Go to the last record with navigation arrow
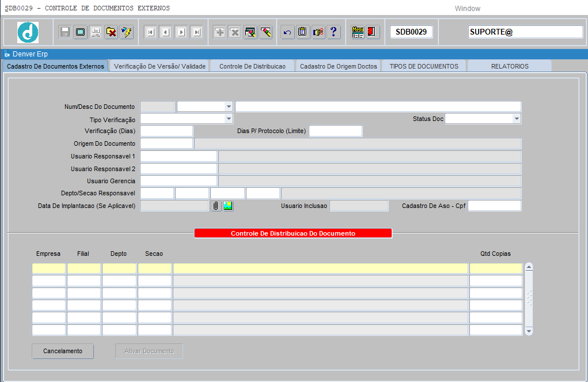588x382 pixels. [197, 32]
